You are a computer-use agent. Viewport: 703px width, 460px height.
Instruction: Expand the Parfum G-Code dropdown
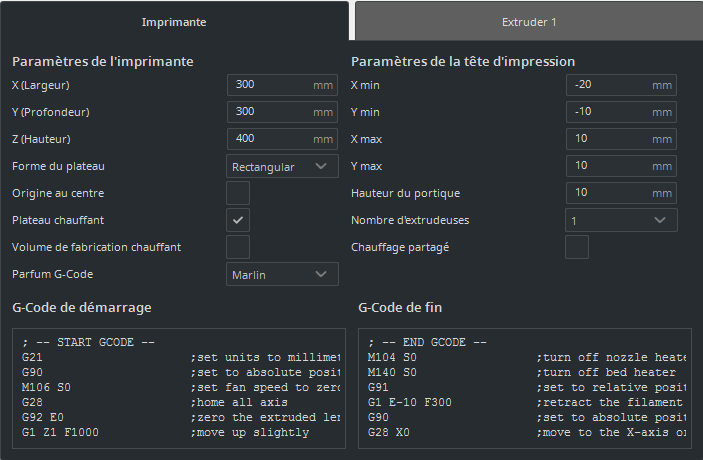(x=282, y=274)
